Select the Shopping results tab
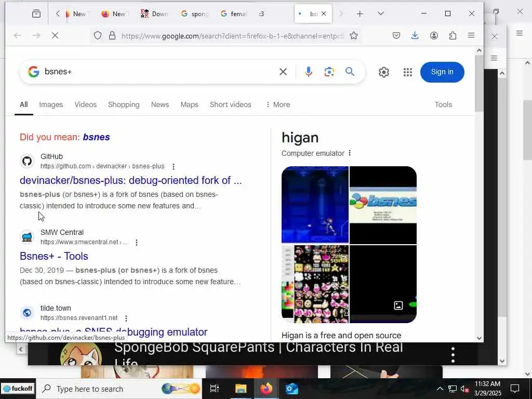Image resolution: width=532 pixels, height=399 pixels. pos(124,104)
